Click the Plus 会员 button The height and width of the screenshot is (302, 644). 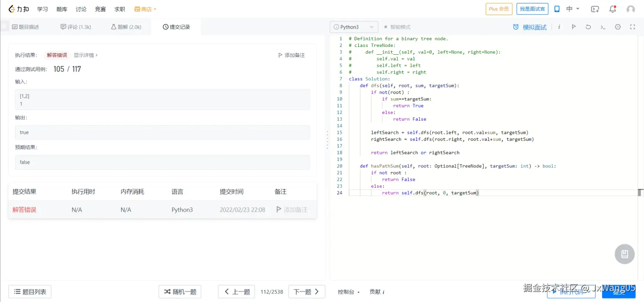click(499, 9)
